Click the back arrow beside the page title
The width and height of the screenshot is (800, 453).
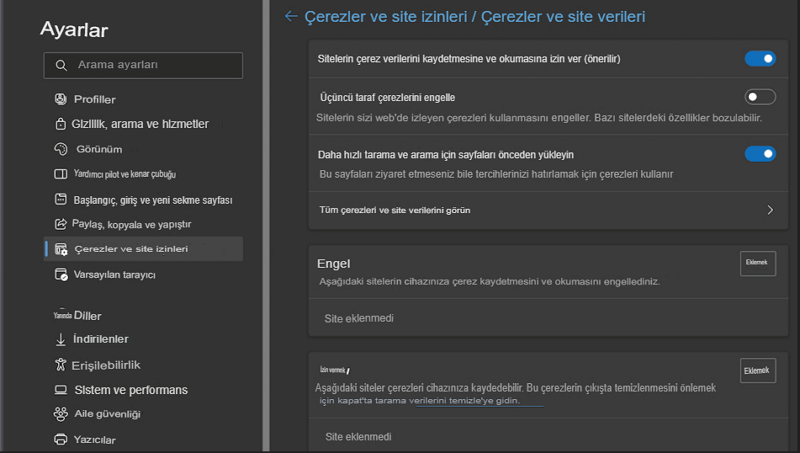pos(291,16)
